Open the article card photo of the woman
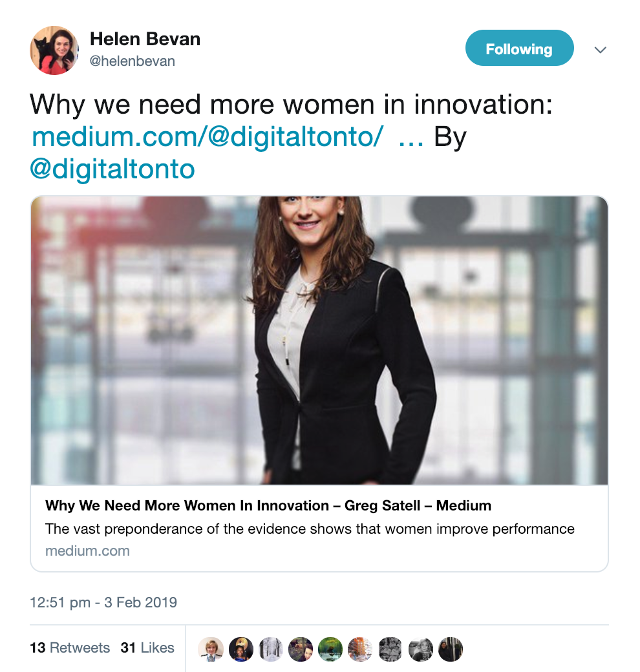 coord(319,341)
